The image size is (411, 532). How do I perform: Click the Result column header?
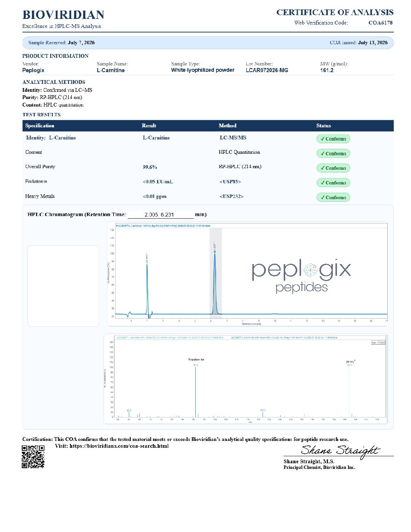[149, 125]
